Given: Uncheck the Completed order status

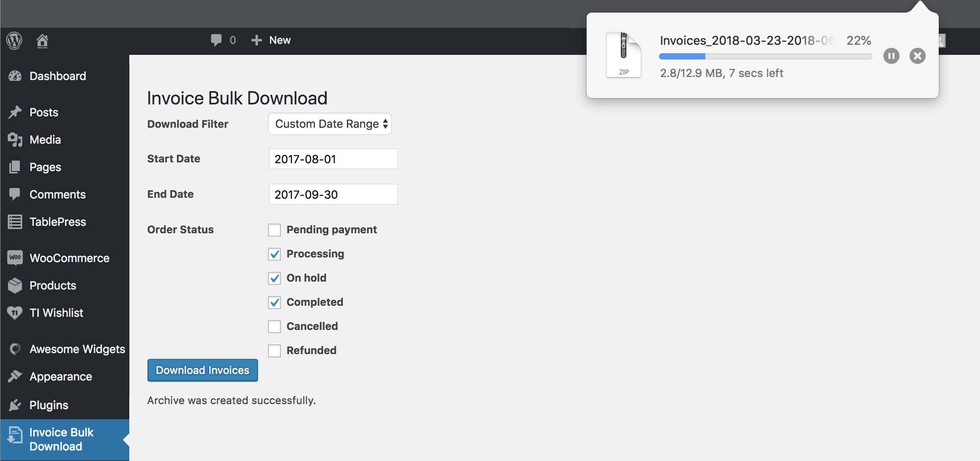Looking at the screenshot, I should [274, 302].
